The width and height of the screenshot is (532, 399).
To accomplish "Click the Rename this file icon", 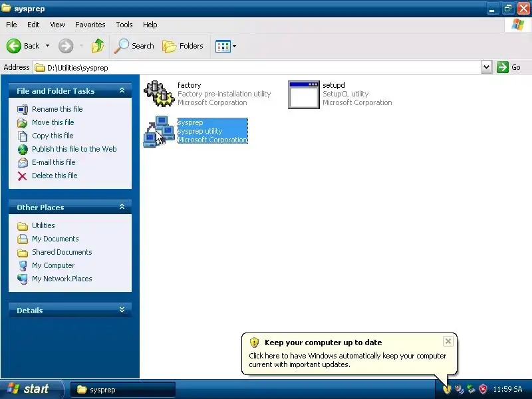I will click(23, 110).
